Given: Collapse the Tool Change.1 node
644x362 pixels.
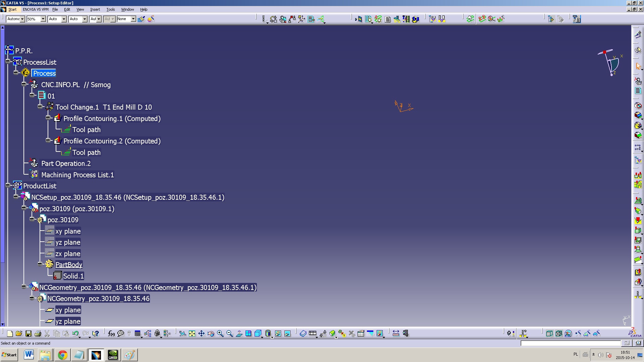Looking at the screenshot, I should tap(40, 106).
